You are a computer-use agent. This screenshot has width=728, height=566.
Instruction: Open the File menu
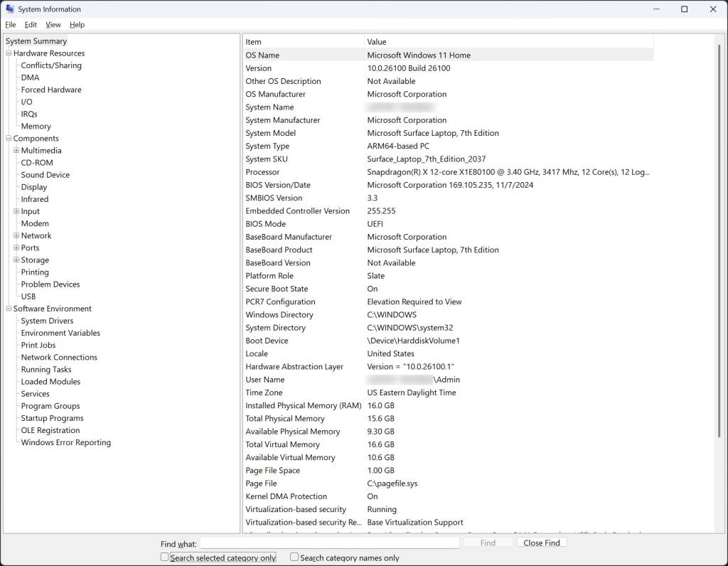click(x=11, y=24)
